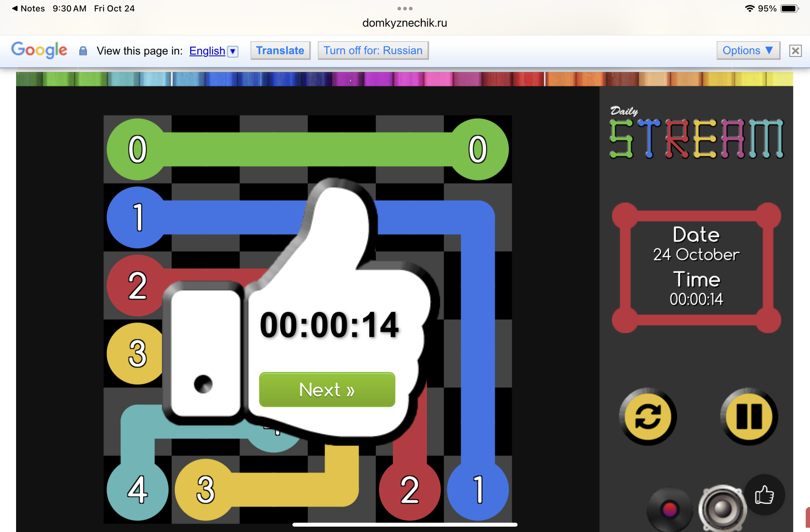810x532 pixels.
Task: Toggle the sound speaker icon
Action: click(x=722, y=508)
